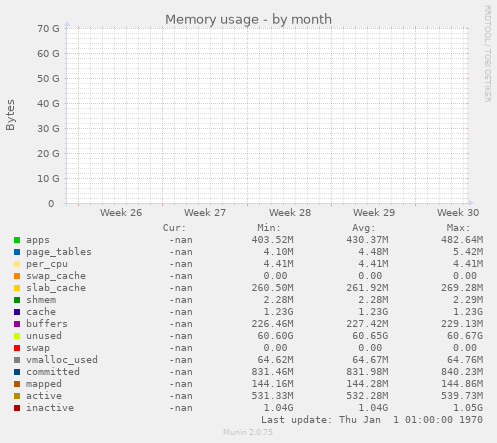Click mapped avg value 144.28M
Viewport: 497px width, 443px height.
pos(367,384)
